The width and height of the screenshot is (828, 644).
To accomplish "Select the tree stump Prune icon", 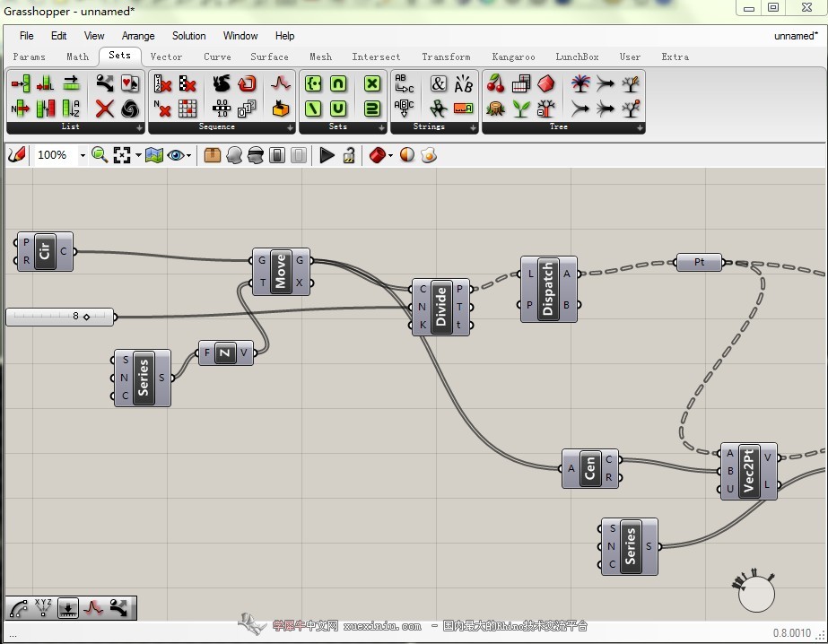I will 495,109.
